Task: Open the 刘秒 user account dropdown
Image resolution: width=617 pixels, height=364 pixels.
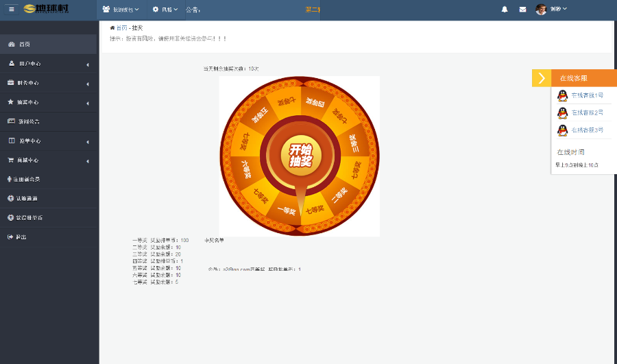Action: pos(551,9)
